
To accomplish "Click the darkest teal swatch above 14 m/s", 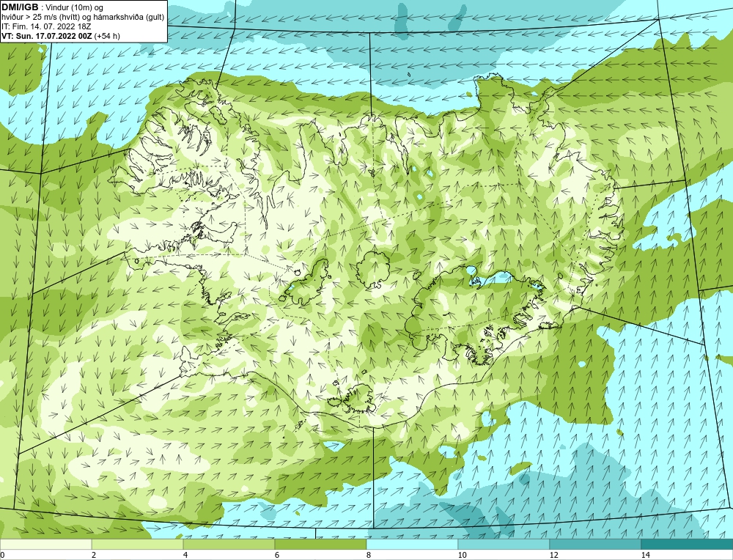I will click(688, 544).
